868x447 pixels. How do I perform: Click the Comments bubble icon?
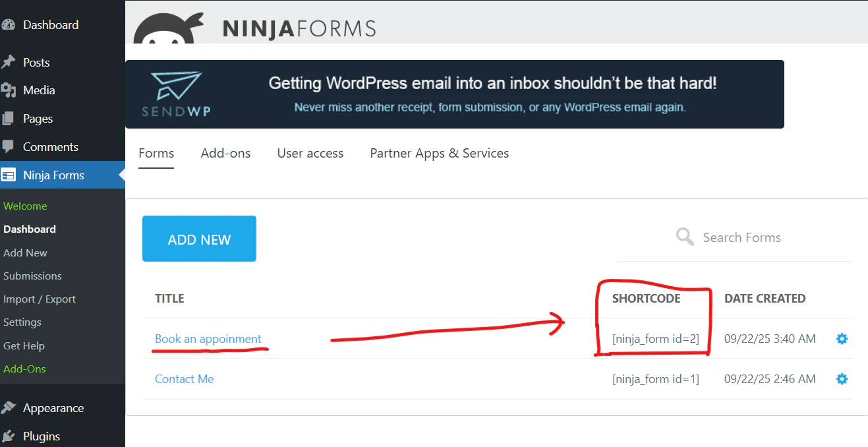coord(8,146)
